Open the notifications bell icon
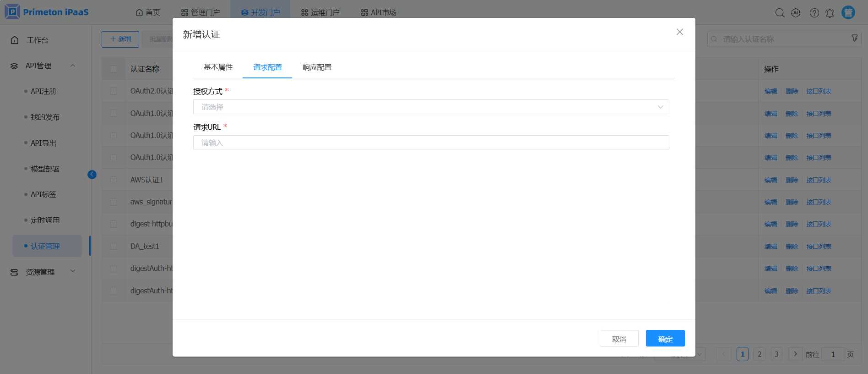 pos(830,13)
